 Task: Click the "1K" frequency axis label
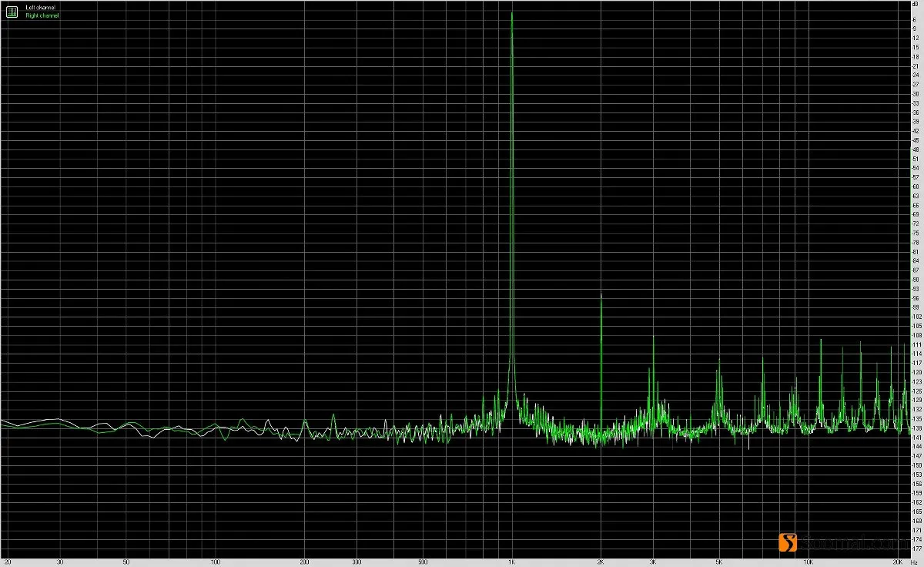(512, 562)
